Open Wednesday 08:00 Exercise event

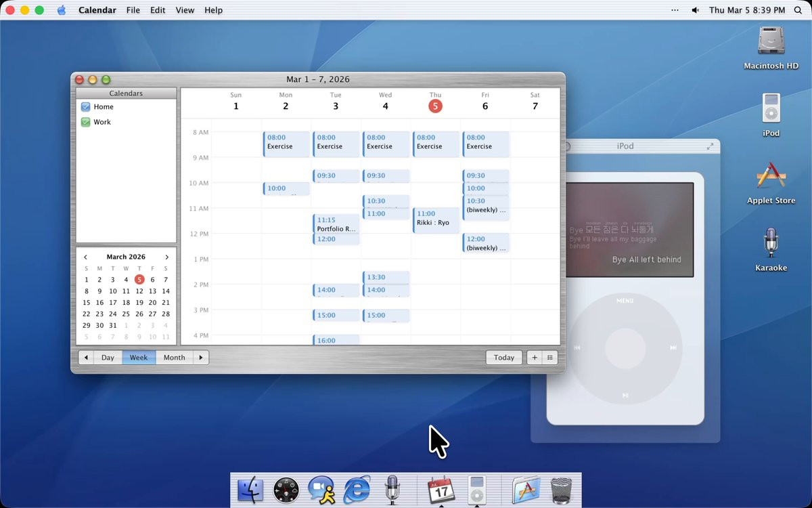tap(386, 144)
